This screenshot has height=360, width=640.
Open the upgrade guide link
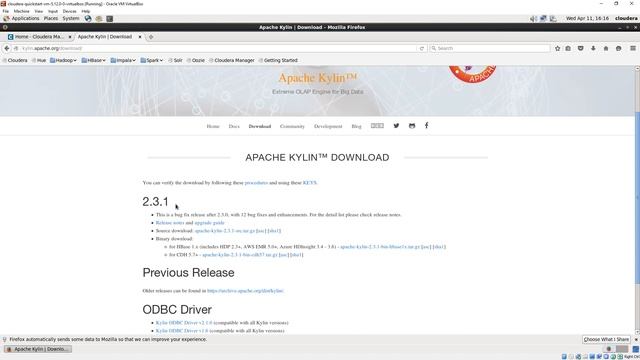point(209,223)
